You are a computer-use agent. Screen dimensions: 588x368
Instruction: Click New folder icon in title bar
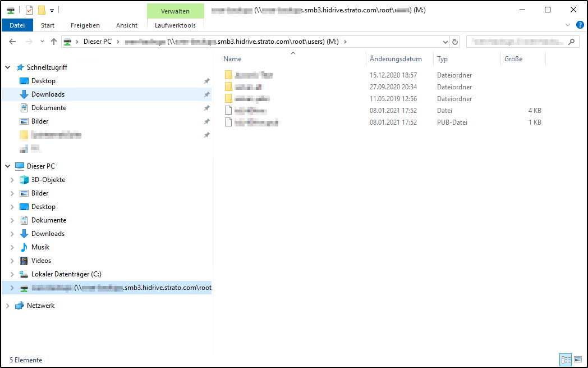click(41, 10)
